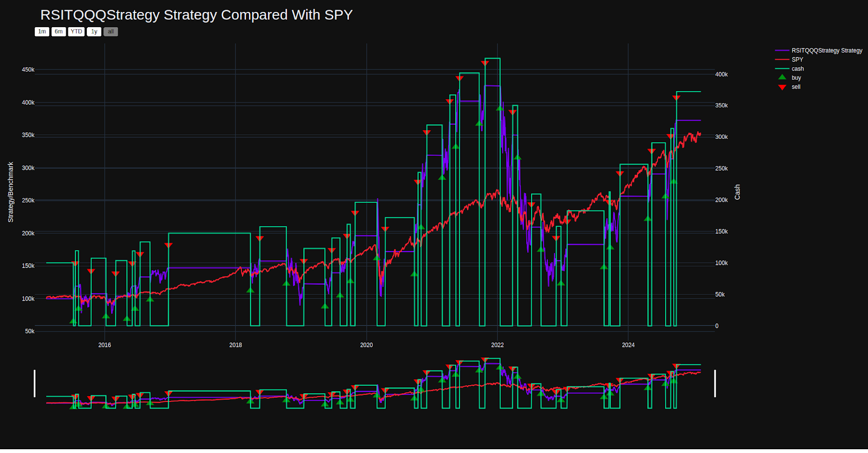Toggle buy markers in the legend
Screen dimensions: 868x453
pyautogui.click(x=788, y=78)
